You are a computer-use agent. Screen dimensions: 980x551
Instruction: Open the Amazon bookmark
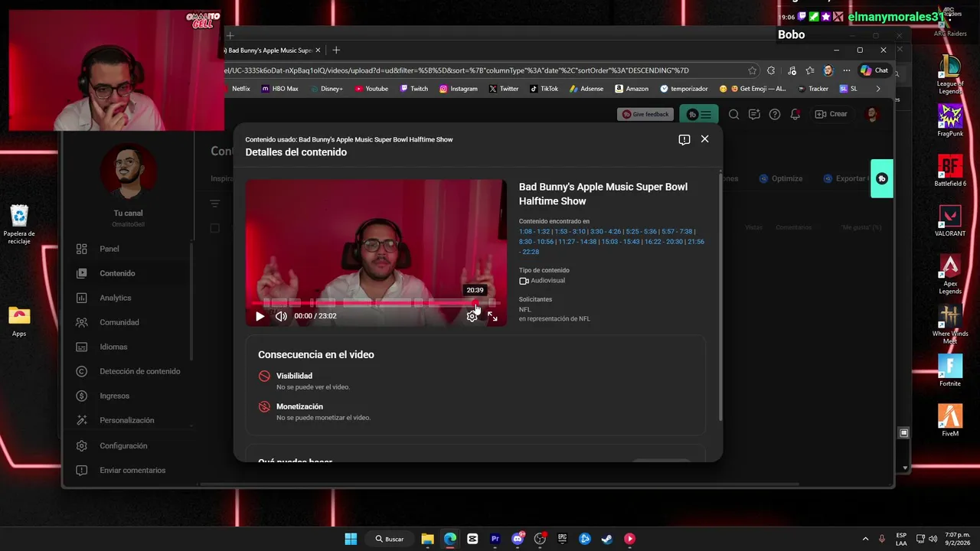632,89
